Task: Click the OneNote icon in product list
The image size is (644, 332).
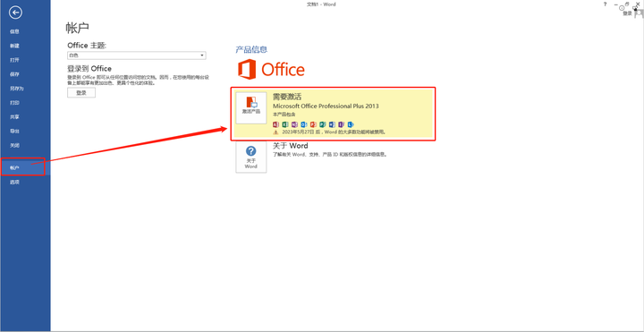Action: pos(294,124)
